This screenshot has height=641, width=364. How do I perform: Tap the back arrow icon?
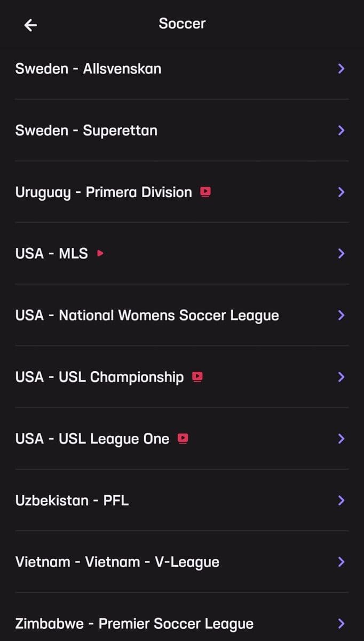click(x=30, y=25)
